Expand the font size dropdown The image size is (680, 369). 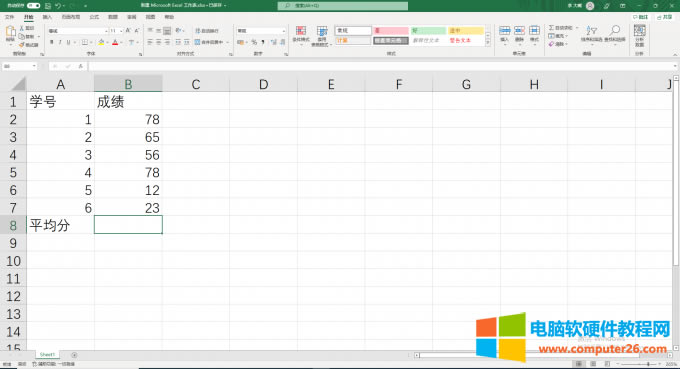[x=121, y=31]
